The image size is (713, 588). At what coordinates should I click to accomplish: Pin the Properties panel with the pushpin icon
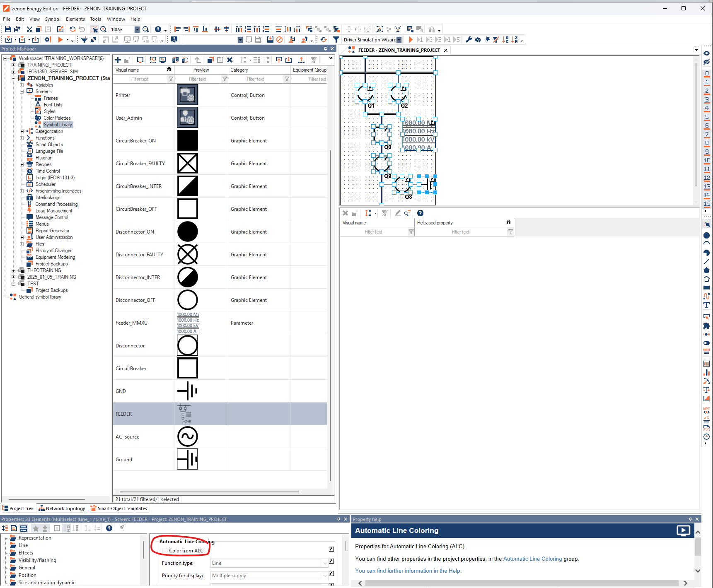[x=338, y=519]
